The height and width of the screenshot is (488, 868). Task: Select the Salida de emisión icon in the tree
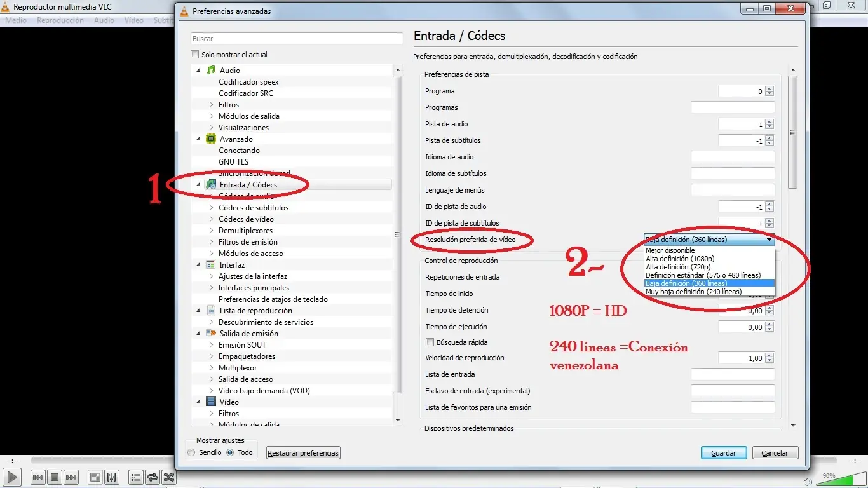[211, 334]
